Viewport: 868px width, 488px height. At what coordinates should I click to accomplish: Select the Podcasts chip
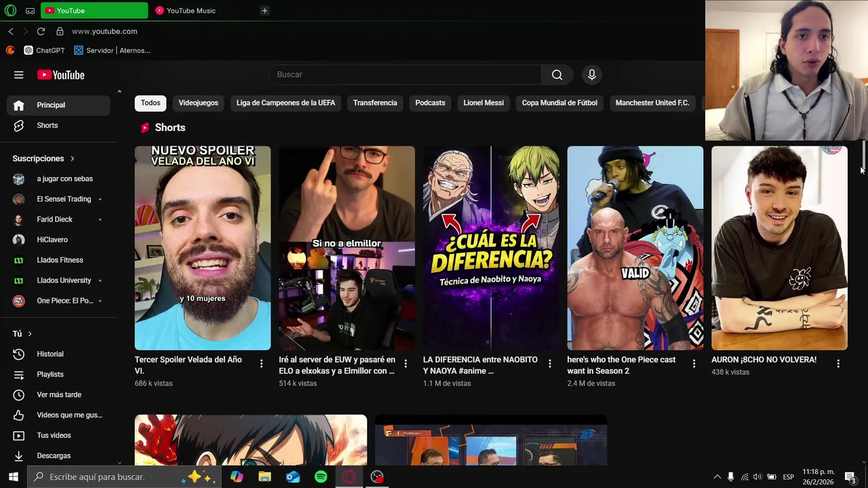coord(430,103)
